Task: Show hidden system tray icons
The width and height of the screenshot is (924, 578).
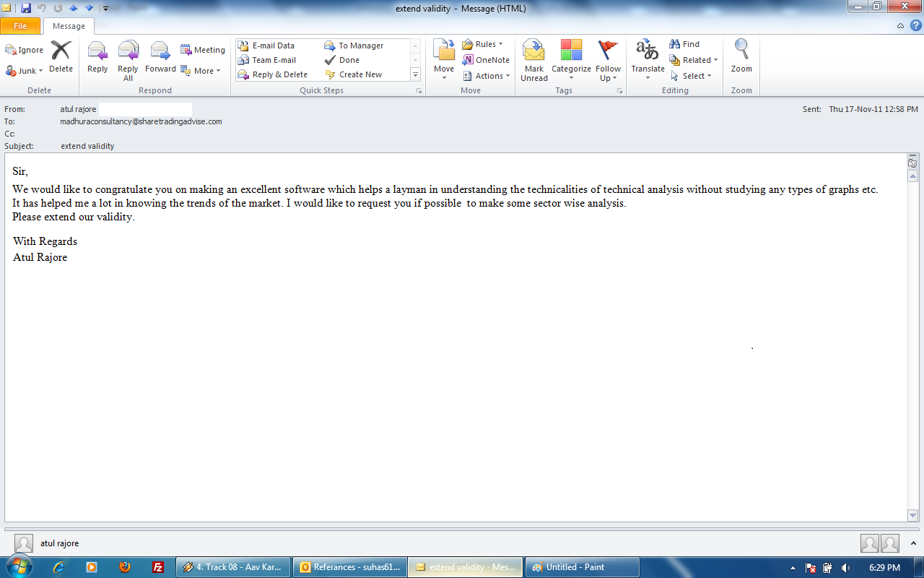Action: click(x=793, y=568)
